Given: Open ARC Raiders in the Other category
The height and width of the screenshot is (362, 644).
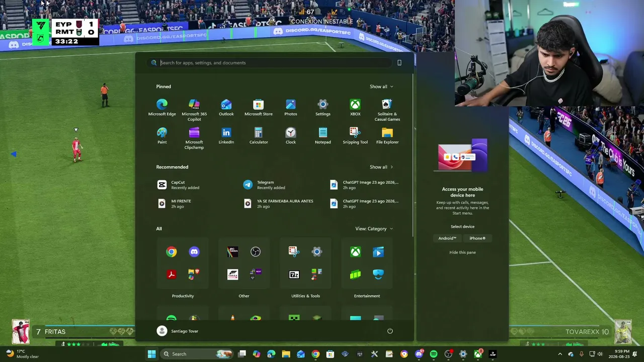Looking at the screenshot, I should click(232, 252).
